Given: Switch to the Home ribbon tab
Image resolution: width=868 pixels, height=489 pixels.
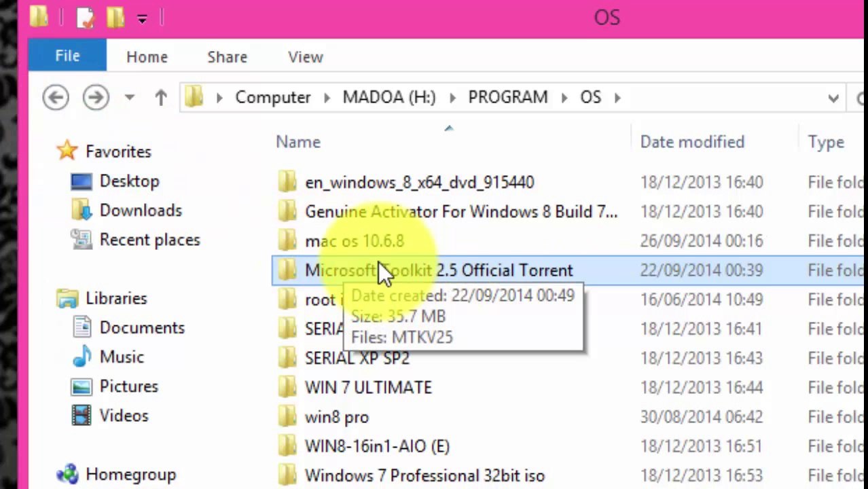Looking at the screenshot, I should click(x=147, y=57).
